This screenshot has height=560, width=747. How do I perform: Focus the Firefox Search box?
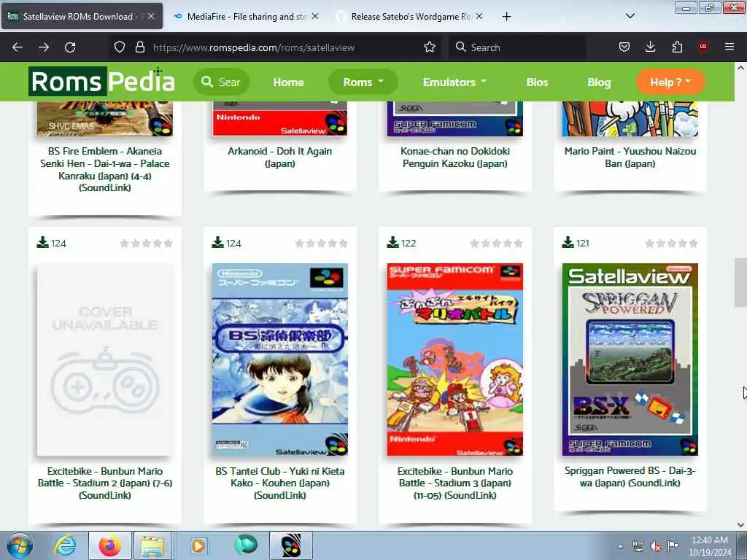click(517, 47)
